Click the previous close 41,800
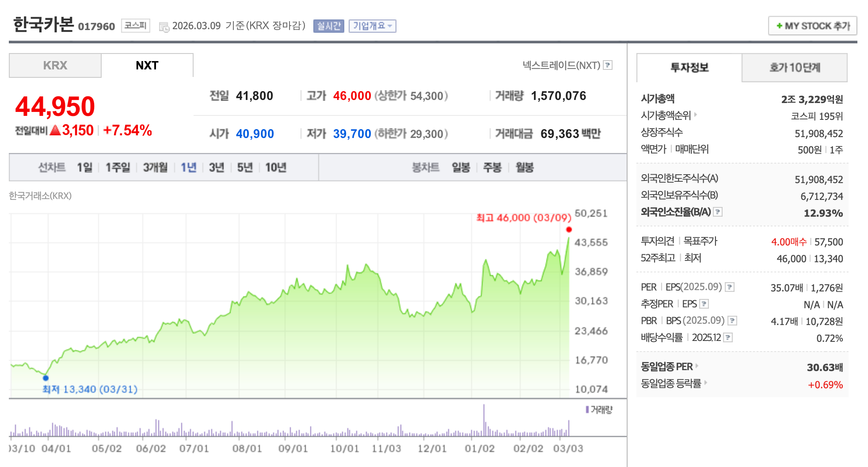This screenshot has height=467, width=868. coord(255,96)
